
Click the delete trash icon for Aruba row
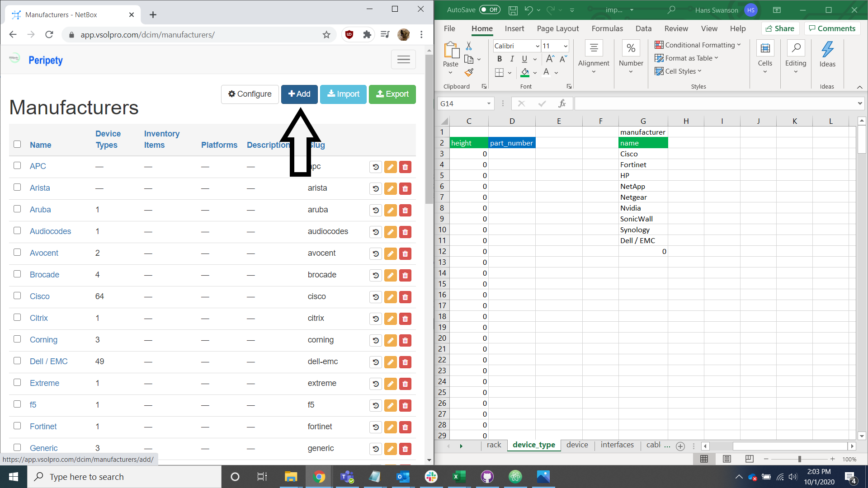[x=405, y=210]
